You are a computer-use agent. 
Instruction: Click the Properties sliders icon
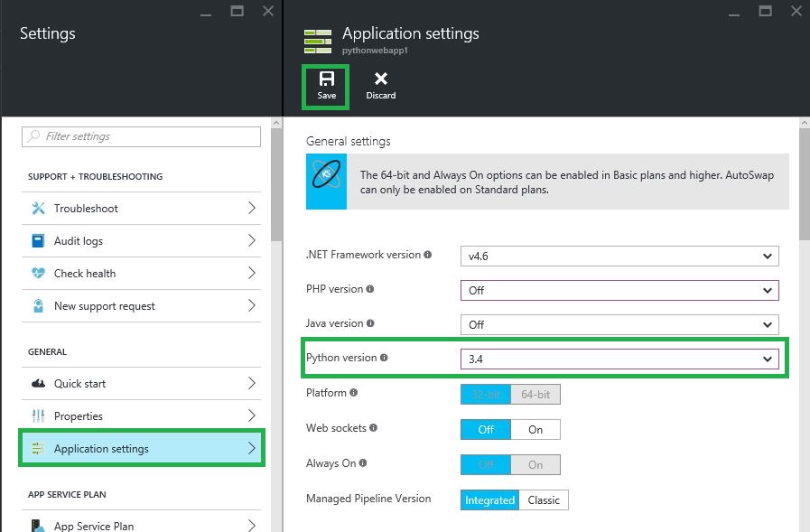[x=38, y=415]
